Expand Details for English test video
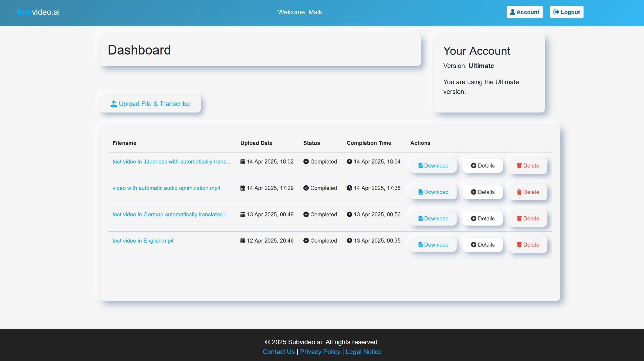This screenshot has height=361, width=644. pyautogui.click(x=483, y=245)
